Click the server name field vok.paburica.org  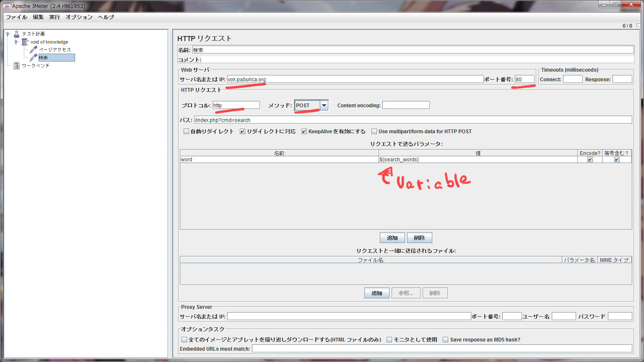tap(356, 79)
